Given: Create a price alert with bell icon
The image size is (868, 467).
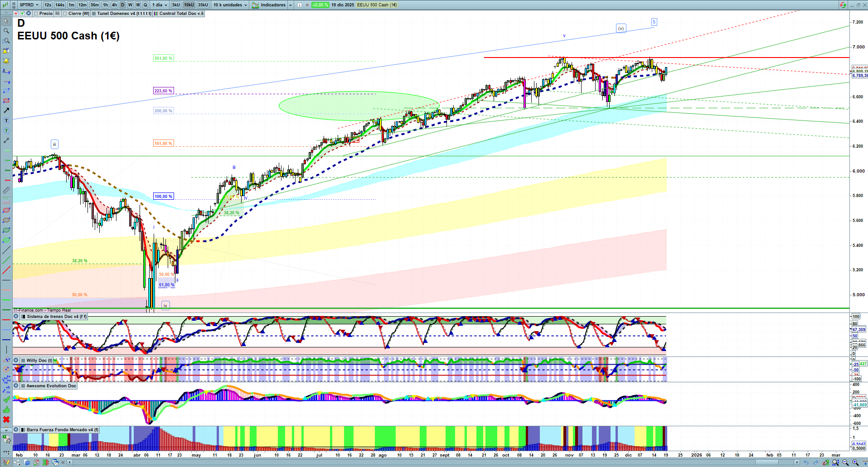Looking at the screenshot, I should tap(6, 61).
